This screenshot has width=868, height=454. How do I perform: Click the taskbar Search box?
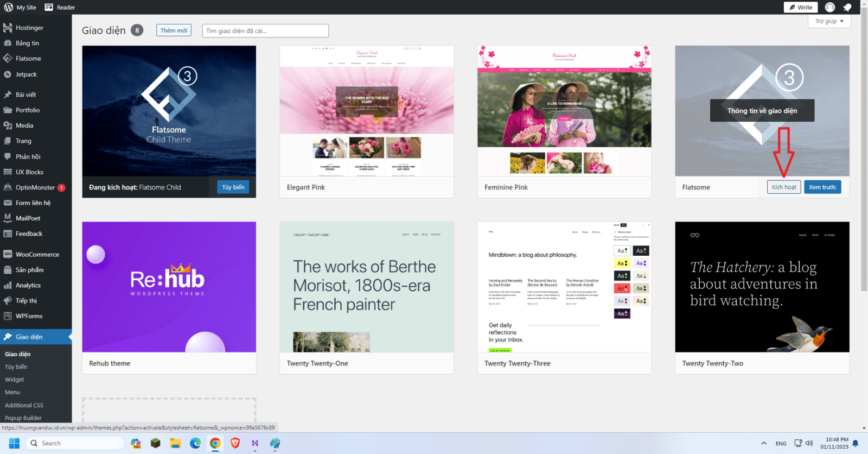click(75, 443)
